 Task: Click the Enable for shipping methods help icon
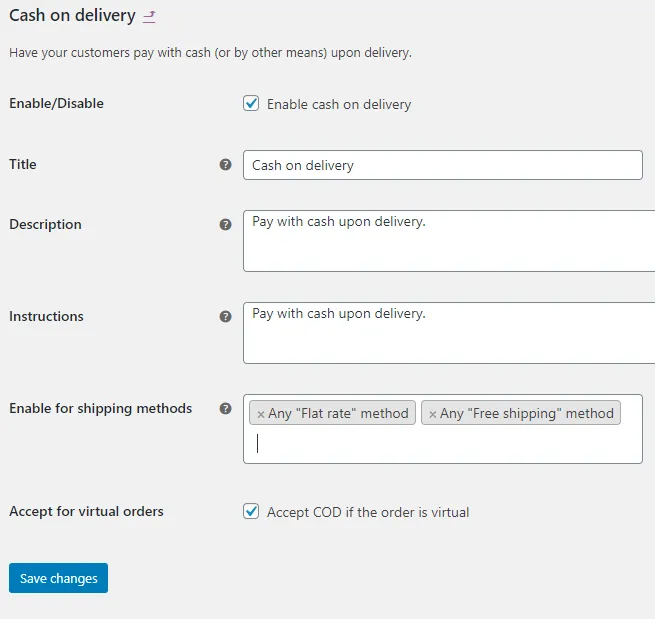tap(226, 408)
